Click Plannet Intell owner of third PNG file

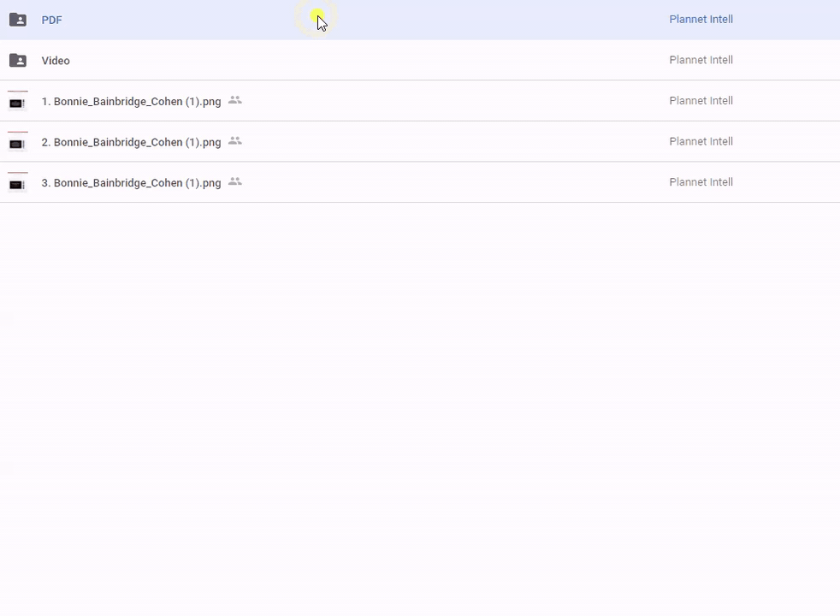click(x=701, y=182)
